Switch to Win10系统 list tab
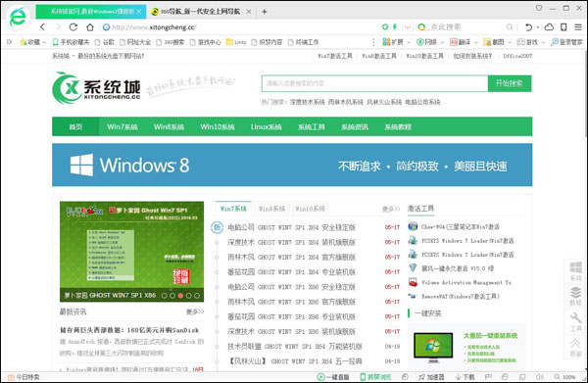Screen dimensions: 588x383 tap(310, 209)
